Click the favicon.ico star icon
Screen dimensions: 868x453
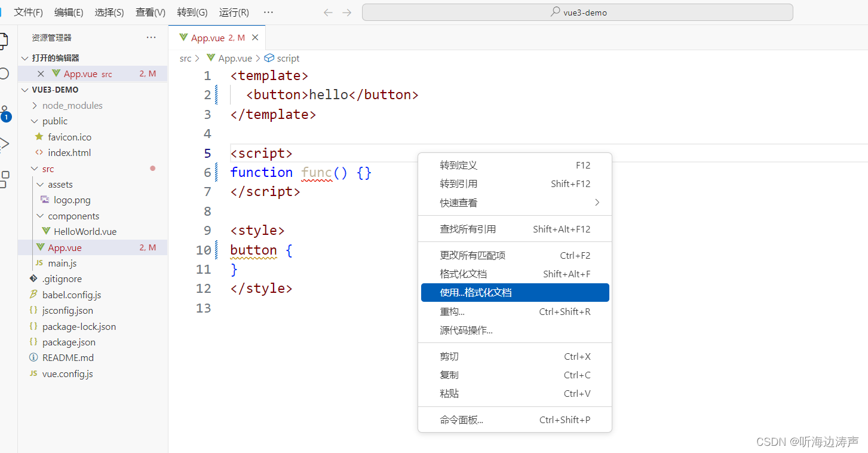click(x=39, y=137)
